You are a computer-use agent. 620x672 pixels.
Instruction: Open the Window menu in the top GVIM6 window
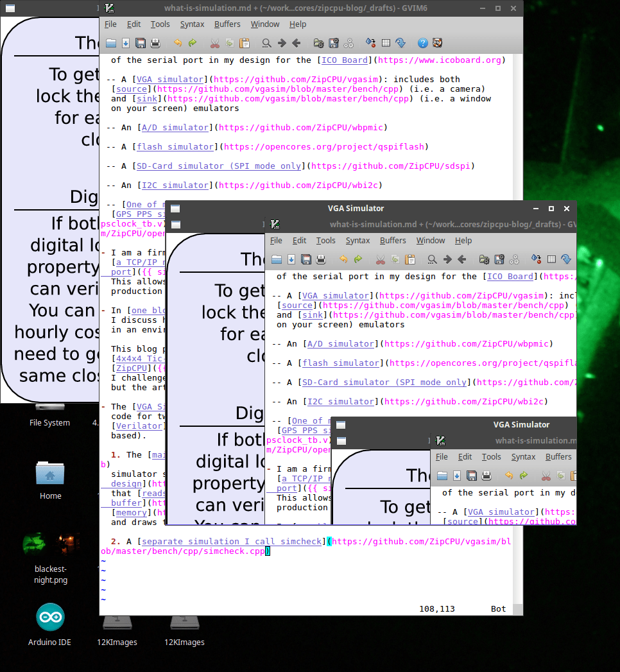point(265,24)
